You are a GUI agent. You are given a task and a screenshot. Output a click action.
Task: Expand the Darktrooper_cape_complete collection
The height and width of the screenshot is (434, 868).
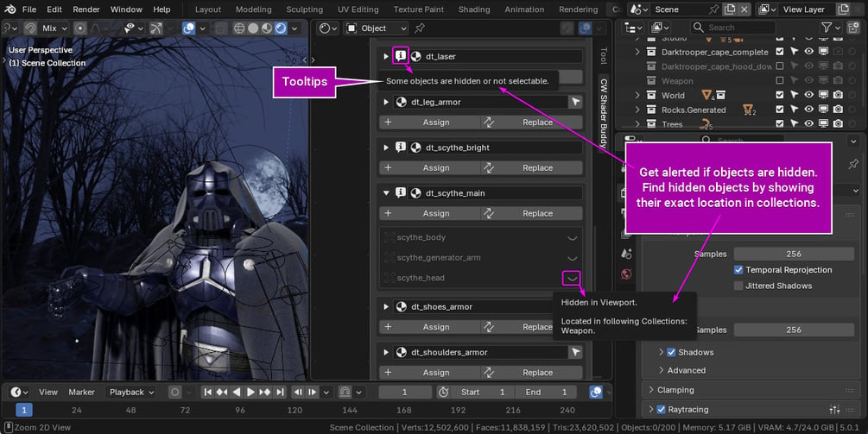pos(637,52)
